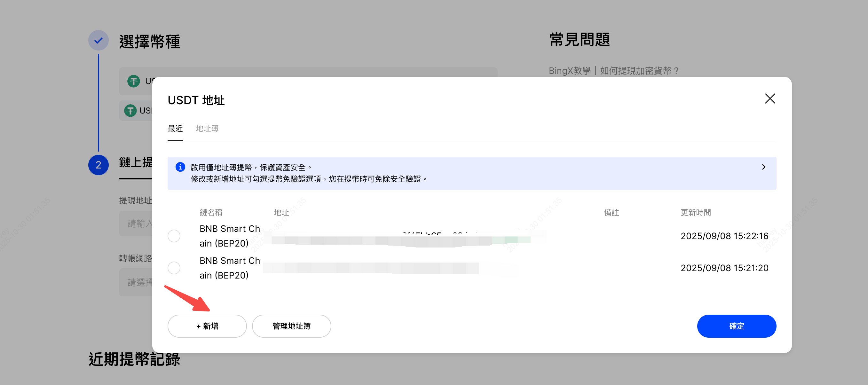Click the second USDT Tether coin icon
868x385 pixels.
pos(131,110)
